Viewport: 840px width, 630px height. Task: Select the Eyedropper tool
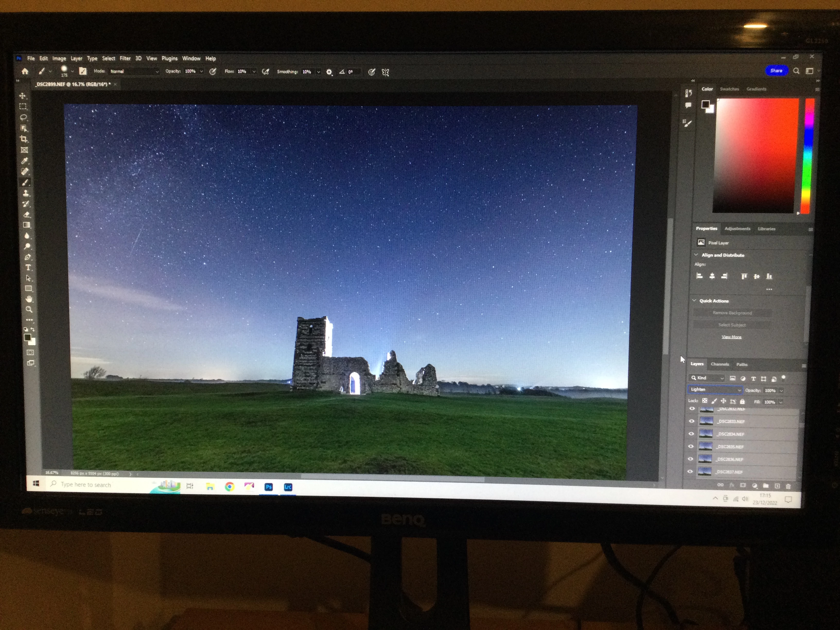25,161
